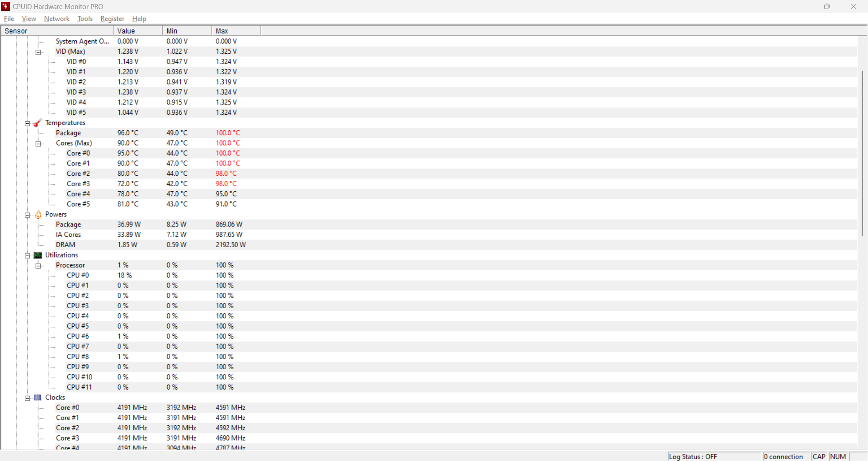
Task: Click the 2192.50 W DRAM max value
Action: click(231, 245)
